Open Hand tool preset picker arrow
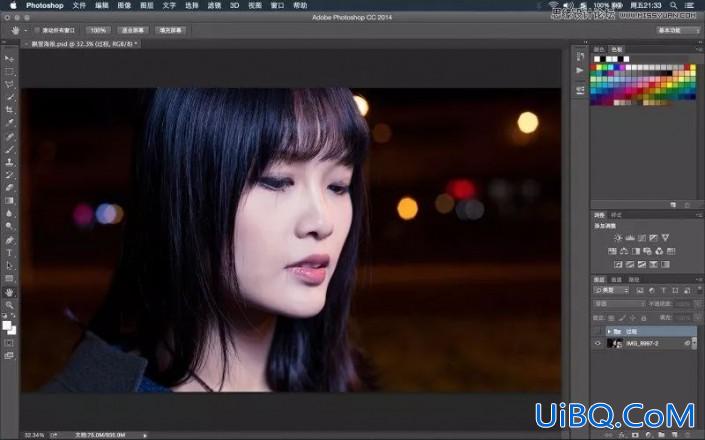 26,30
